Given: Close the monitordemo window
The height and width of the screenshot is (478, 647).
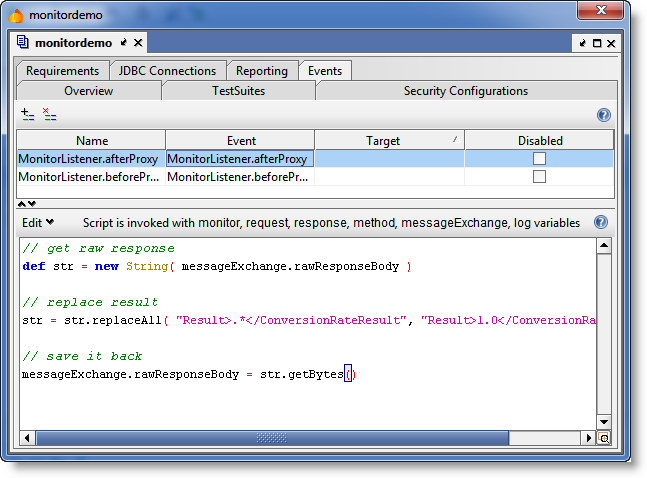Looking at the screenshot, I should 600,10.
